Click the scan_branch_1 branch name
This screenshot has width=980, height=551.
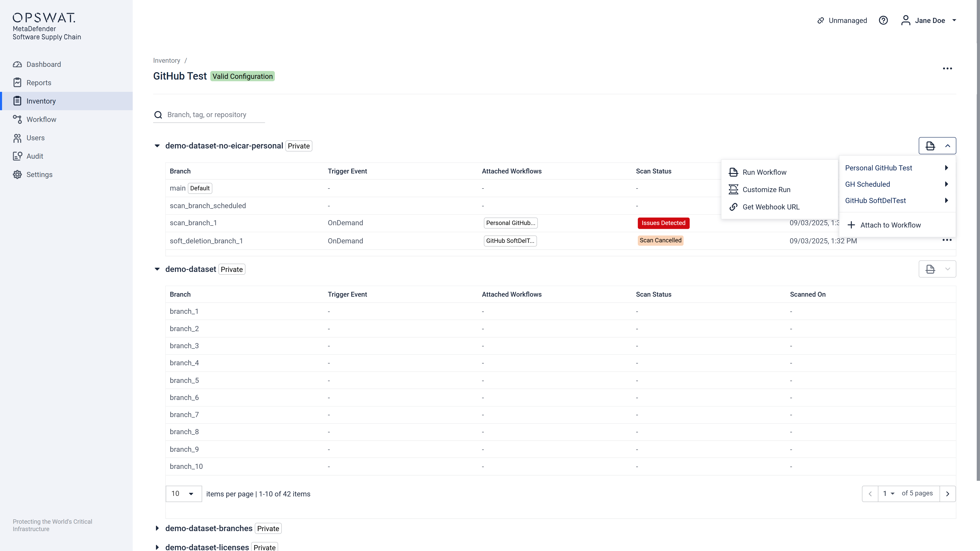[193, 223]
